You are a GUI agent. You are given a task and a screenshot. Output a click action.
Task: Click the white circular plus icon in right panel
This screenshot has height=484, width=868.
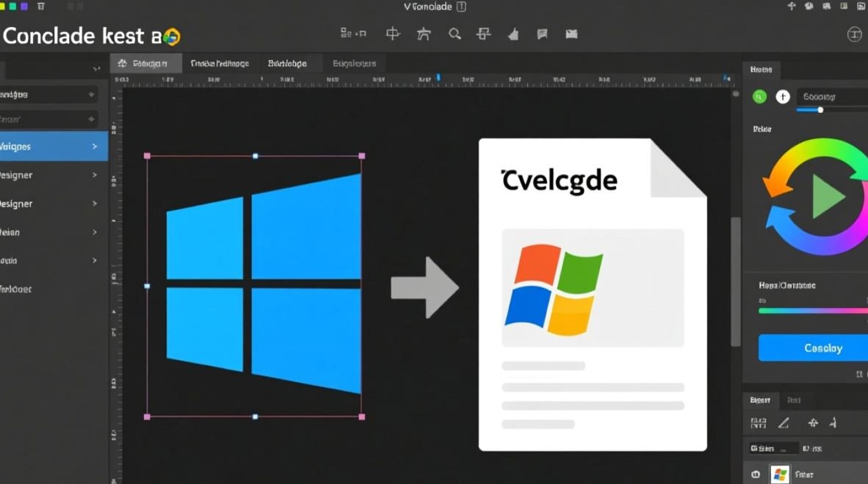point(783,97)
